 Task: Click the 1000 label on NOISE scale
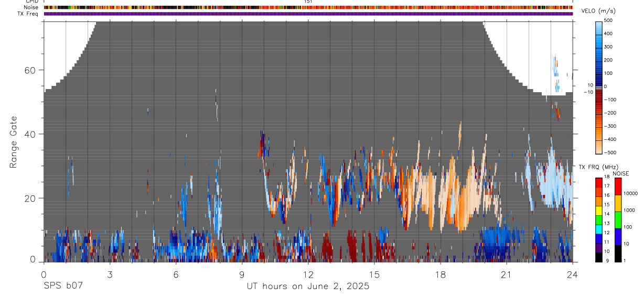pos(630,211)
